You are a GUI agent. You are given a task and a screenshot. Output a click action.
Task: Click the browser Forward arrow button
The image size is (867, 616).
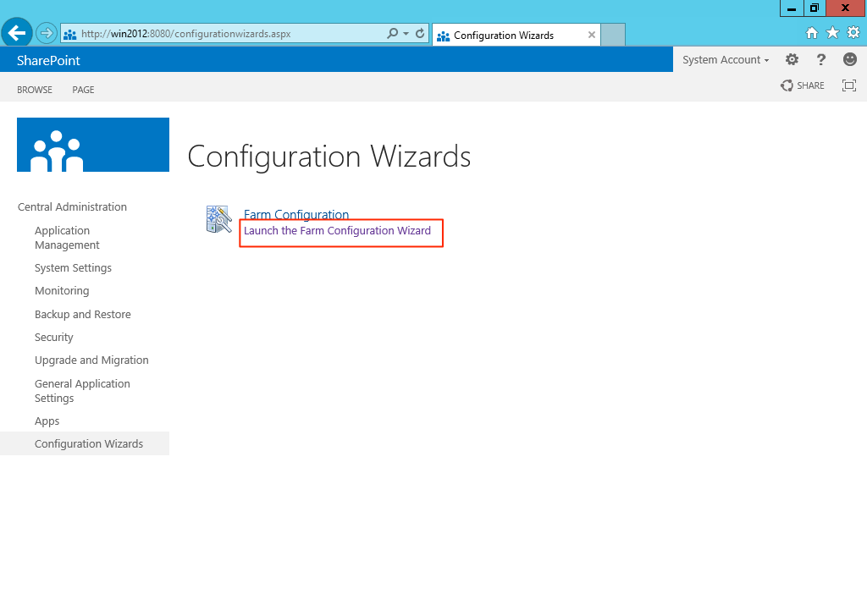(47, 34)
